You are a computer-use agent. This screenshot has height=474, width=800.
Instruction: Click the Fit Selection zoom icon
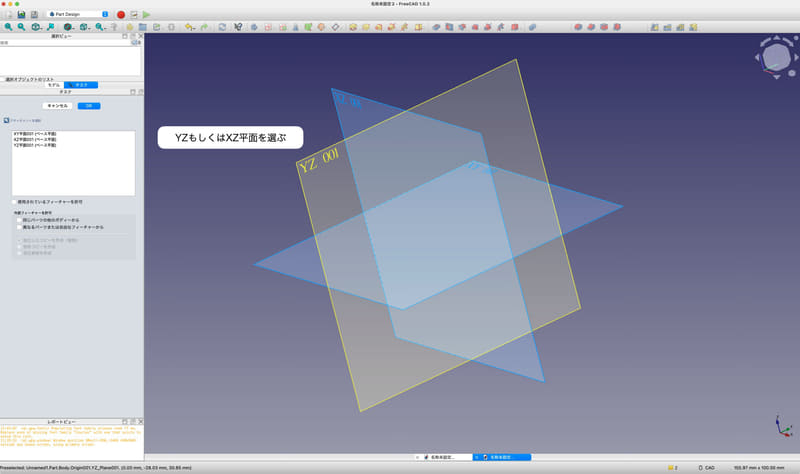pyautogui.click(x=21, y=27)
